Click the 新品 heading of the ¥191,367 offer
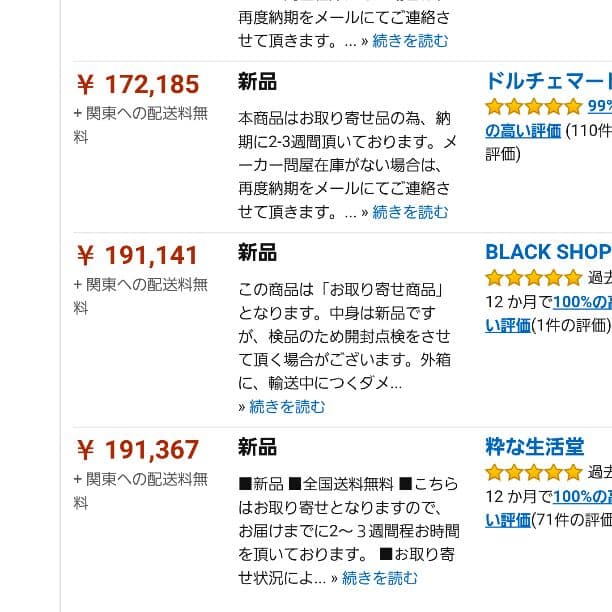Image resolution: width=612 pixels, height=612 pixels. pyautogui.click(x=257, y=448)
